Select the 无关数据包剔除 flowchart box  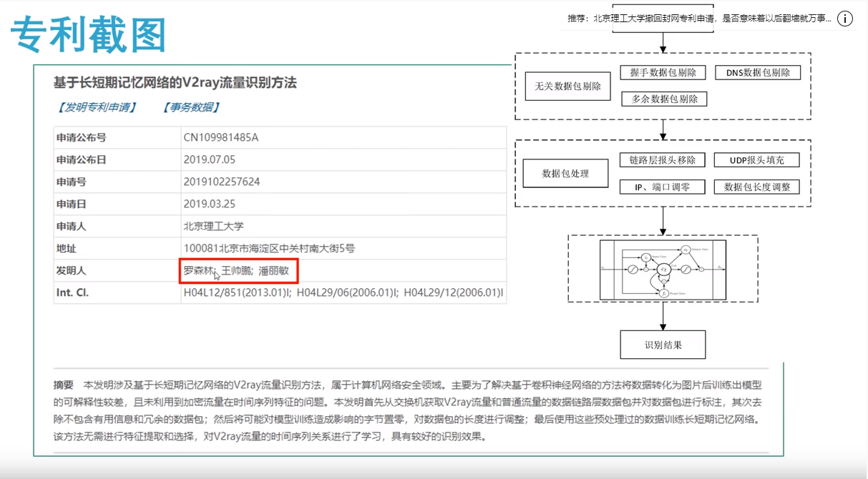pyautogui.click(x=567, y=86)
